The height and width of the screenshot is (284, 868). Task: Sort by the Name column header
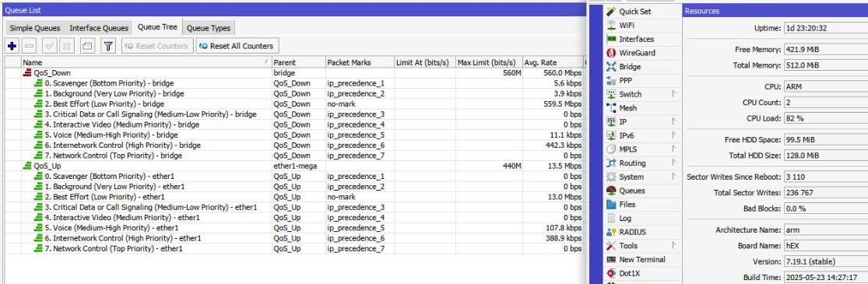pyautogui.click(x=146, y=62)
